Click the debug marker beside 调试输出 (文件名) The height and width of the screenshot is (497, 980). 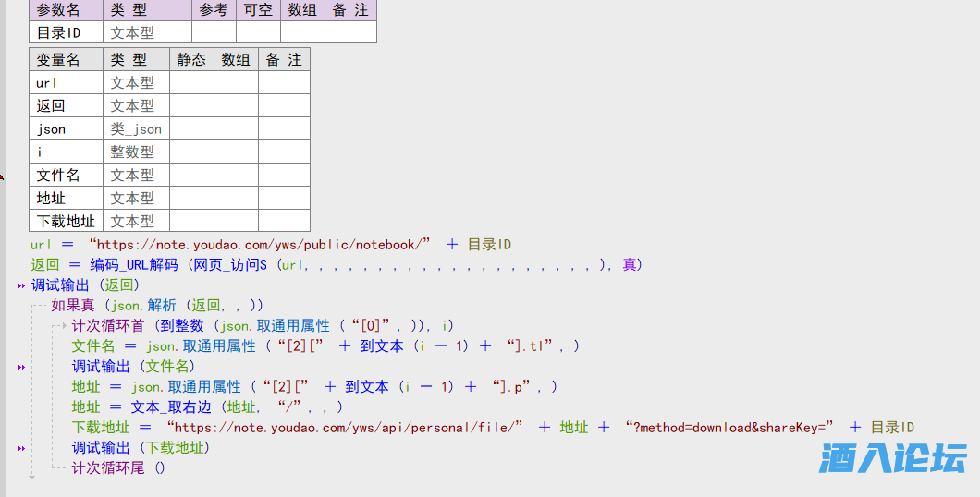click(21, 367)
